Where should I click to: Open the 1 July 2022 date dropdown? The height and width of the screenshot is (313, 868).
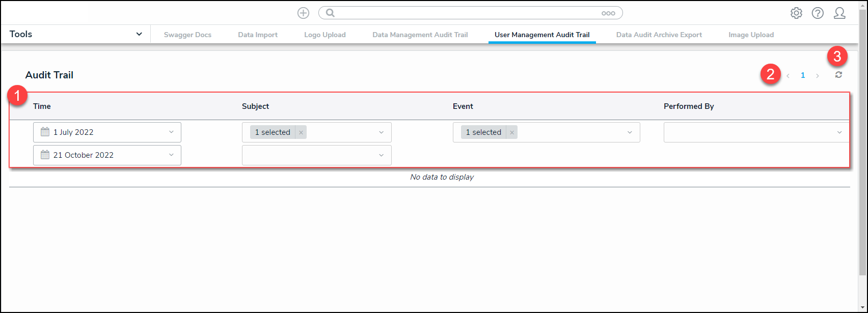pos(171,132)
